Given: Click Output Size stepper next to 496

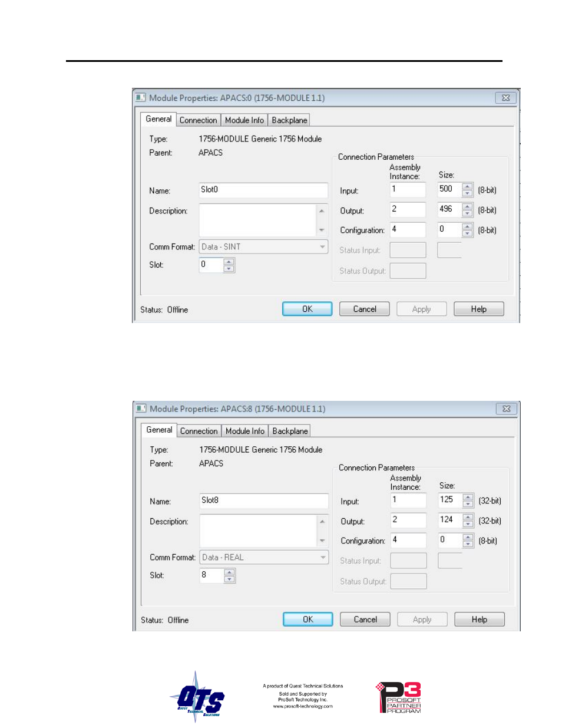Looking at the screenshot, I should coord(467,210).
